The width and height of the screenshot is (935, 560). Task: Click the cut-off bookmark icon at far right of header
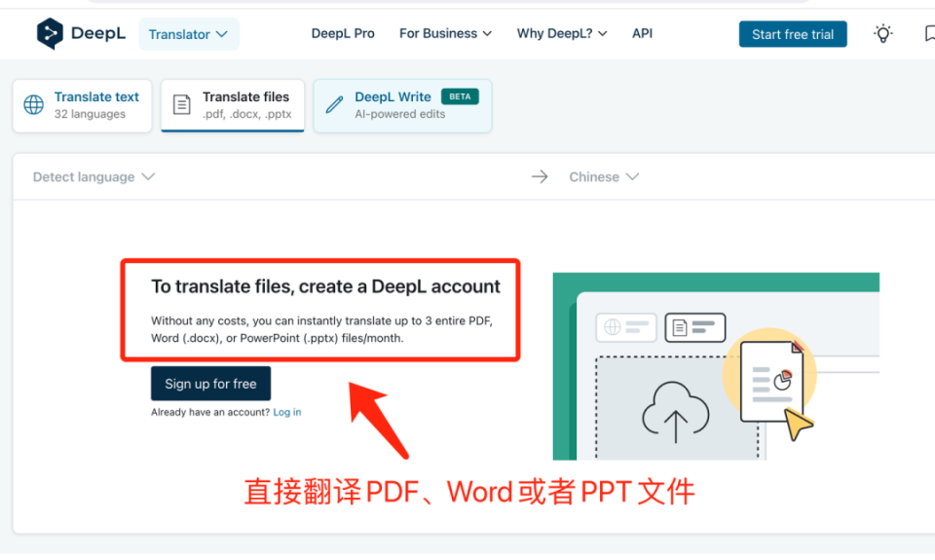coord(929,33)
